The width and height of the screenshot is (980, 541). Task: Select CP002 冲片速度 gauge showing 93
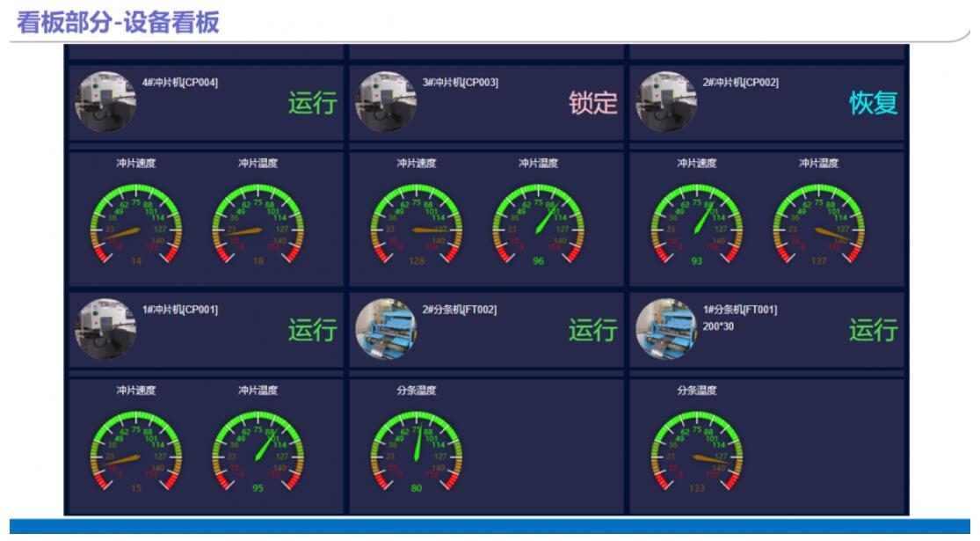click(x=696, y=224)
